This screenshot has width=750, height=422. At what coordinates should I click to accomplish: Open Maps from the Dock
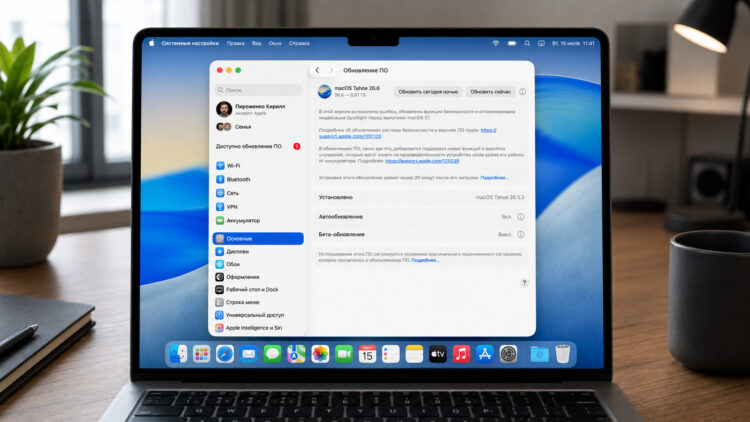point(296,355)
